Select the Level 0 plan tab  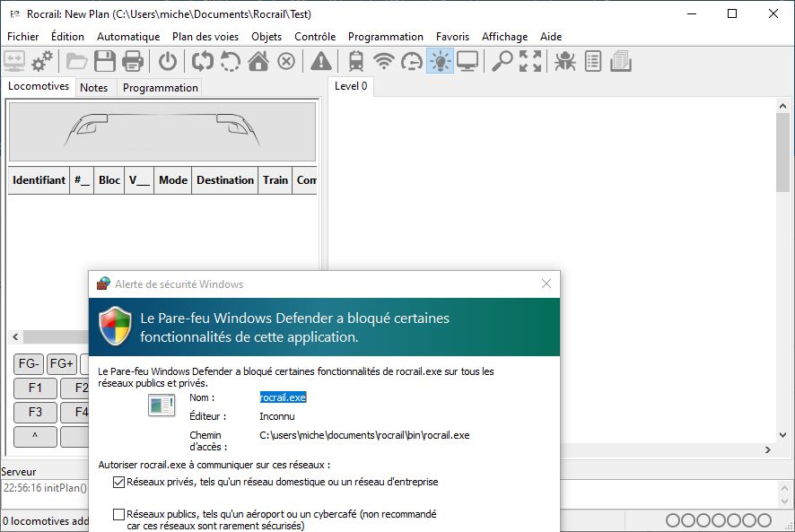point(351,86)
